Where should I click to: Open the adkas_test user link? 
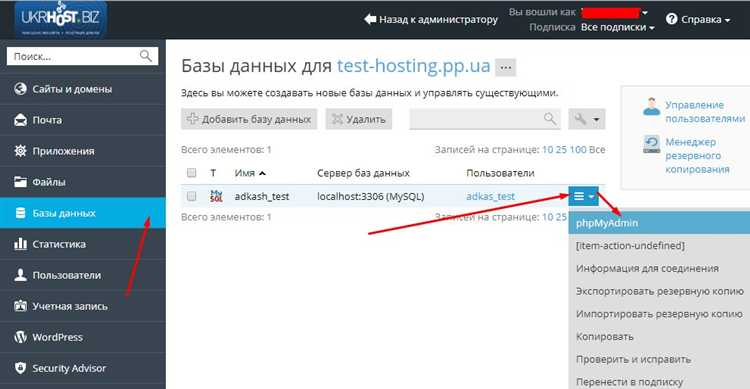coord(490,196)
